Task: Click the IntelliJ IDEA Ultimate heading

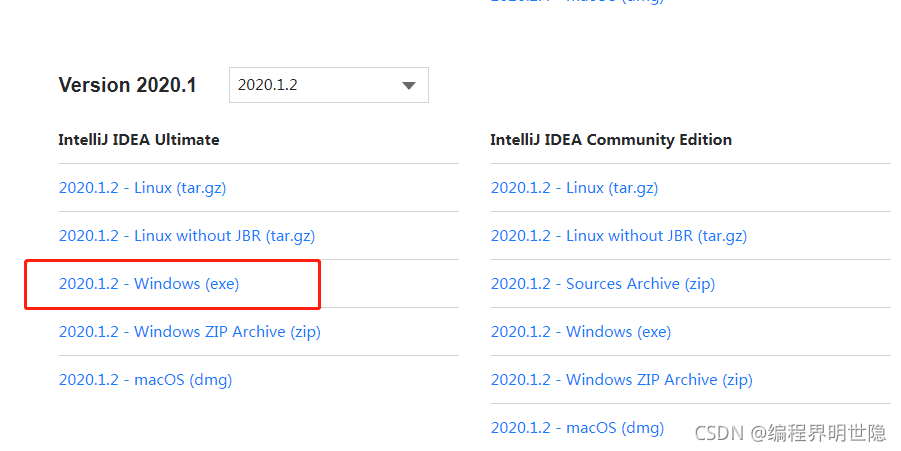Action: pos(138,140)
